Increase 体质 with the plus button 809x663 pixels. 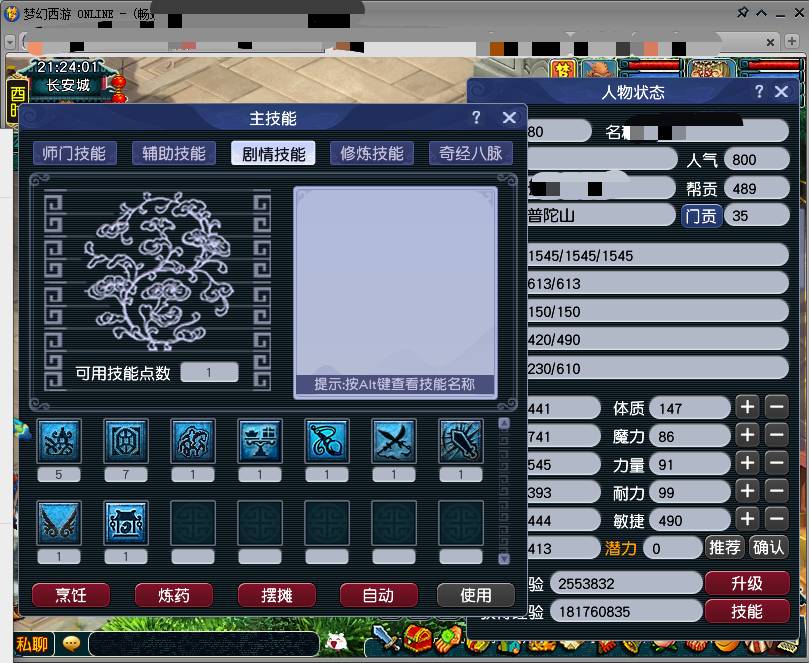[x=747, y=407]
